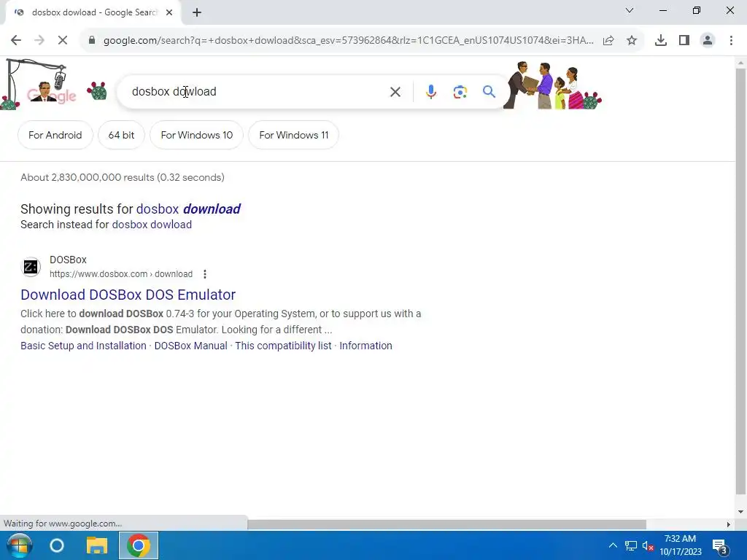Image resolution: width=747 pixels, height=560 pixels.
Task: Submit search with magnifier icon
Action: tap(489, 92)
